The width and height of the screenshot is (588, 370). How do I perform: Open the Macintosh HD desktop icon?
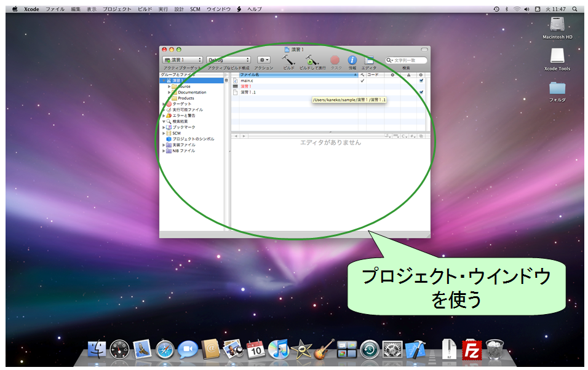557,25
